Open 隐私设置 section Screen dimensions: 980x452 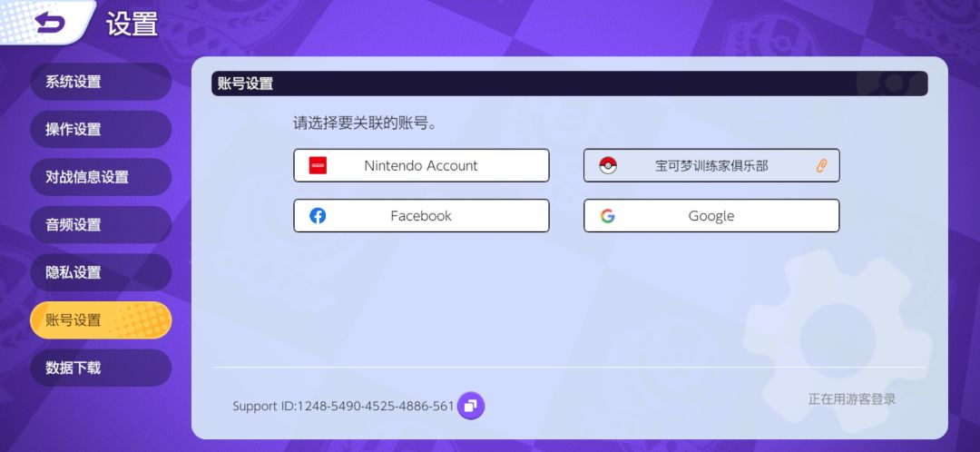pyautogui.click(x=101, y=272)
